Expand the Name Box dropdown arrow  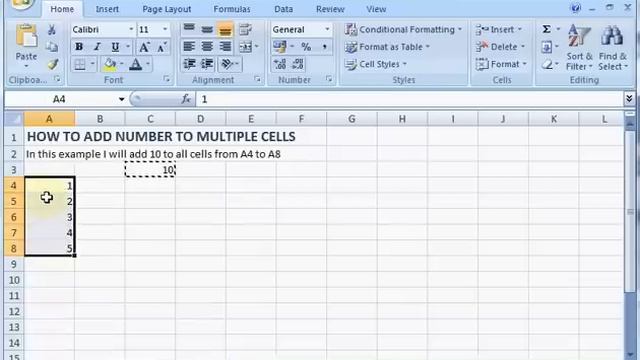click(x=121, y=99)
